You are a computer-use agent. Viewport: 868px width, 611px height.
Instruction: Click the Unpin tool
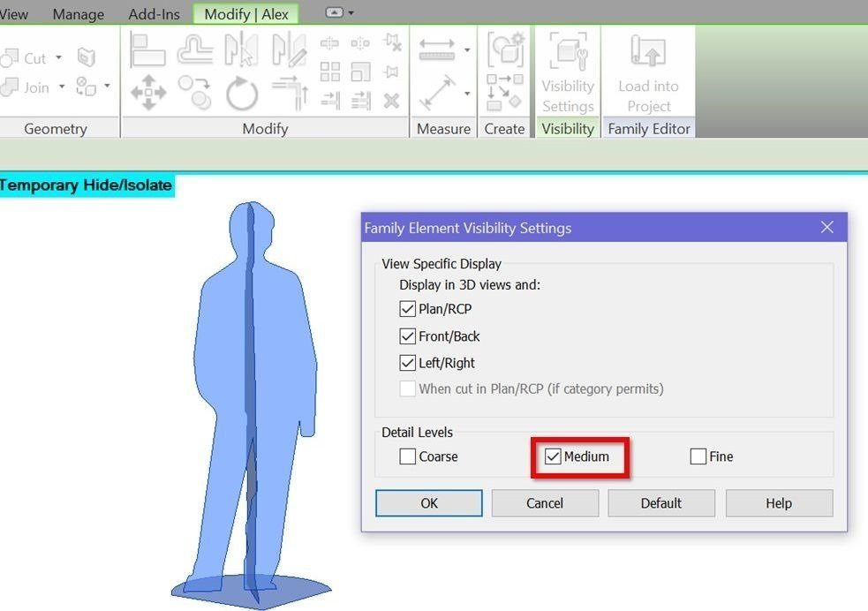tap(392, 42)
